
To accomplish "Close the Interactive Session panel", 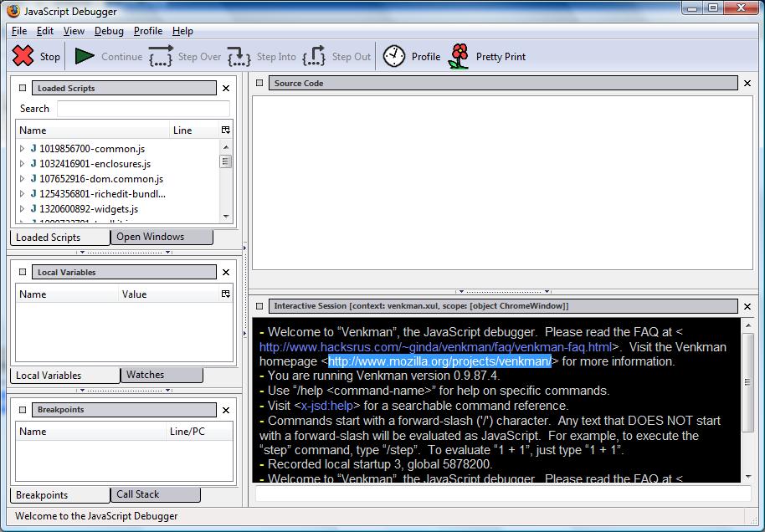I will [747, 306].
